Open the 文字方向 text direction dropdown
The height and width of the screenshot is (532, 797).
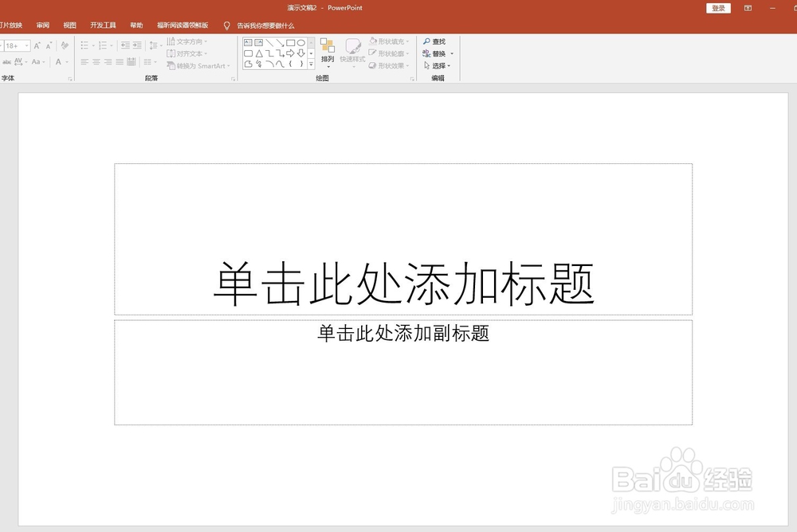pos(187,41)
